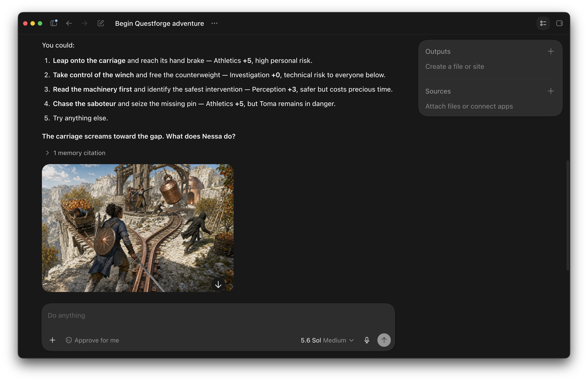Maximize window with the green button
The width and height of the screenshot is (588, 382).
[40, 23]
